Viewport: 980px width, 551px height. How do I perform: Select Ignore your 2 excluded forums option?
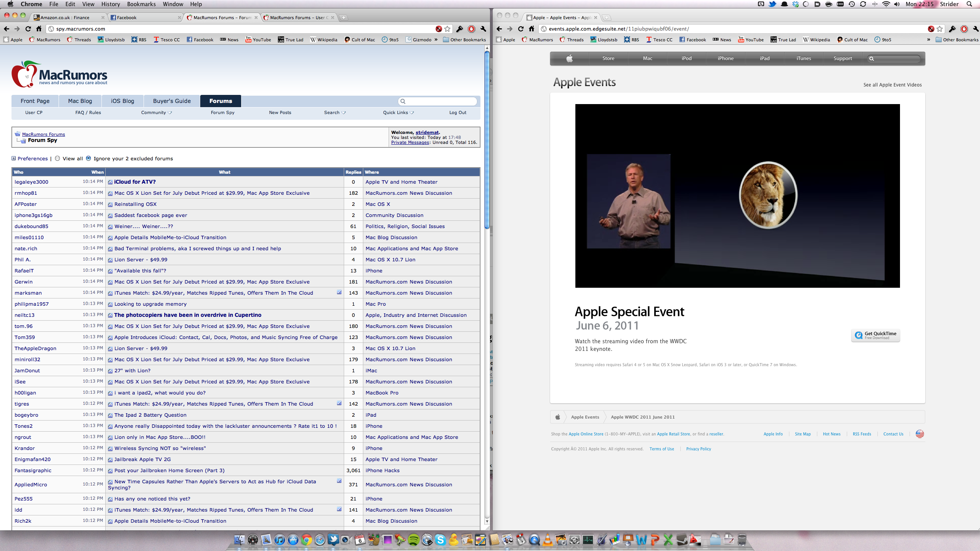[x=88, y=158]
